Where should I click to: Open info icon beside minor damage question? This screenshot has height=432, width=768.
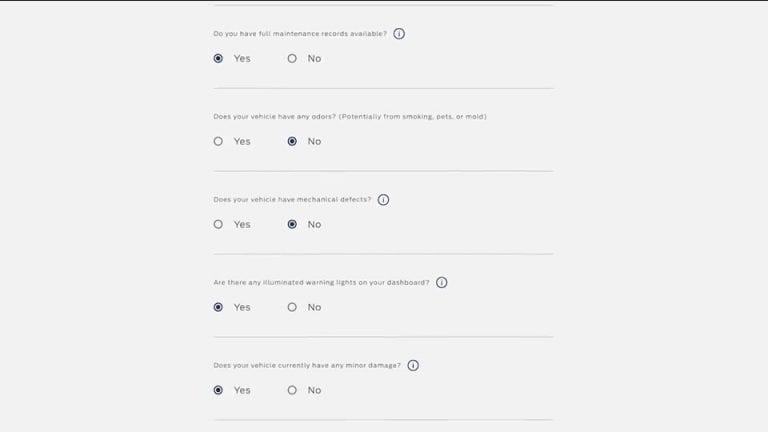pos(413,365)
